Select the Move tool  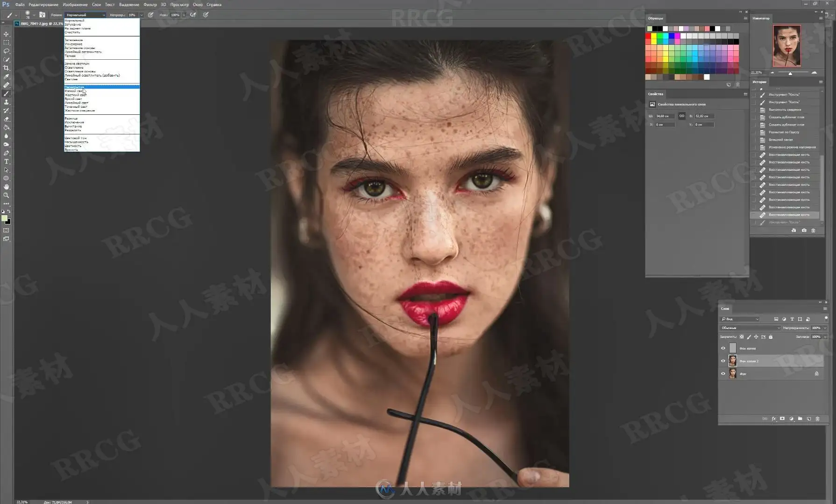(x=6, y=34)
